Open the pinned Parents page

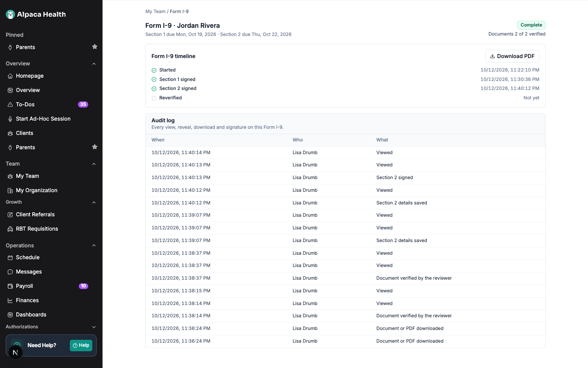(x=25, y=47)
